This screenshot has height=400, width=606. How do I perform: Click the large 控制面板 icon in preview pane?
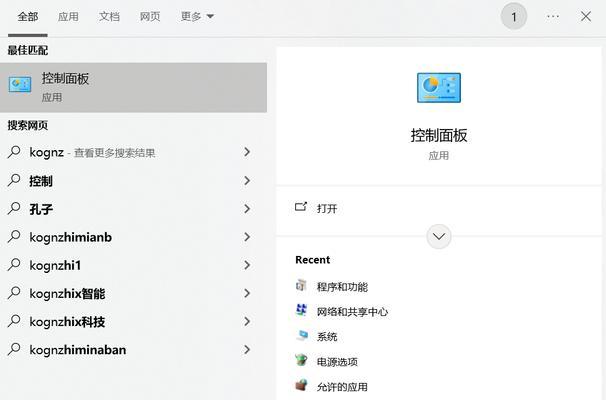[439, 88]
